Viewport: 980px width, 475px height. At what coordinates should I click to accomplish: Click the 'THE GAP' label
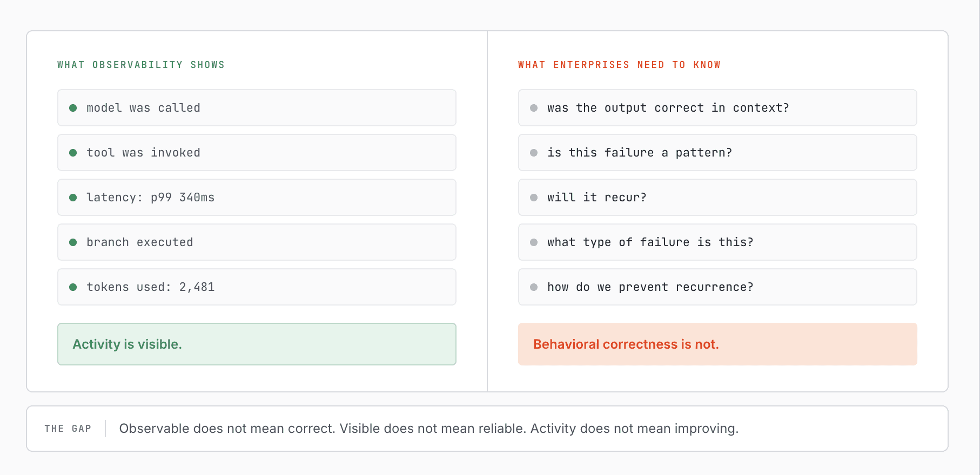pos(68,429)
